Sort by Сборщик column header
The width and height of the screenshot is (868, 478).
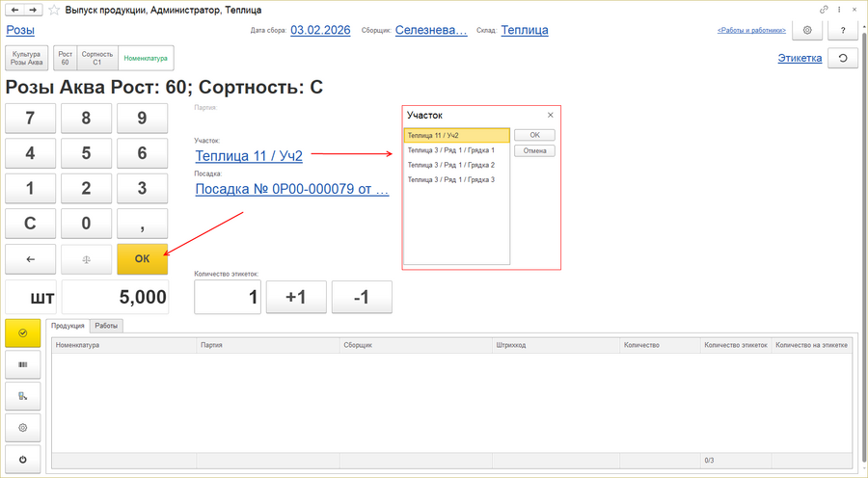[x=416, y=345]
